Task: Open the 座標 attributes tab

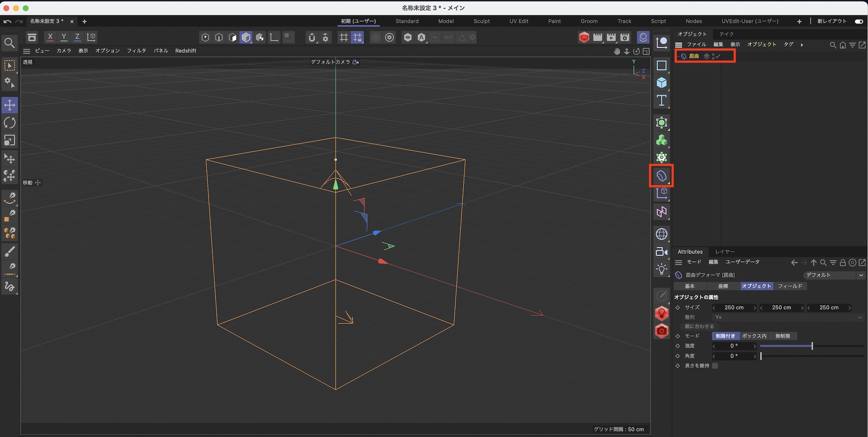Action: [x=723, y=286]
